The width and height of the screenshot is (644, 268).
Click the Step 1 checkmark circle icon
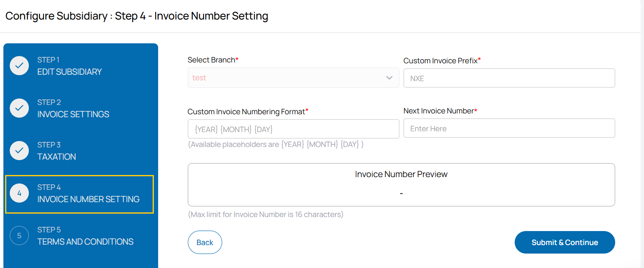[x=19, y=66]
